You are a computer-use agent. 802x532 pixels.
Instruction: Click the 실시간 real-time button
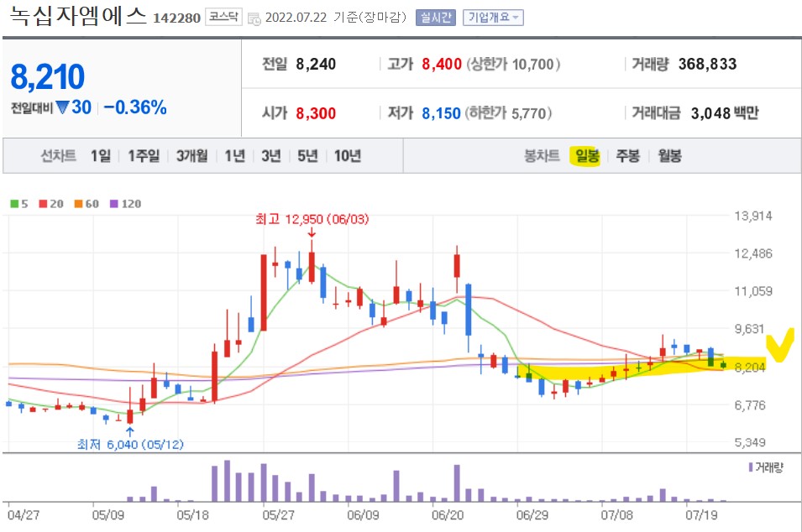tap(435, 18)
